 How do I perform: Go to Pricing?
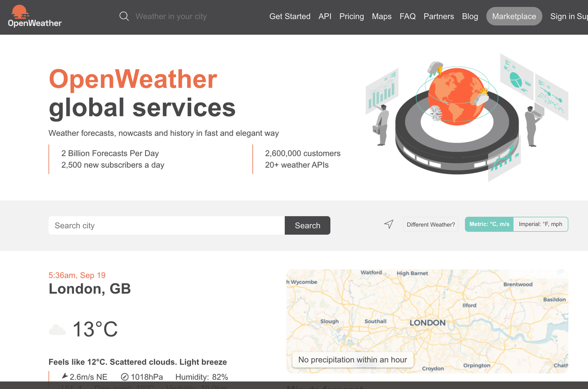tap(352, 16)
